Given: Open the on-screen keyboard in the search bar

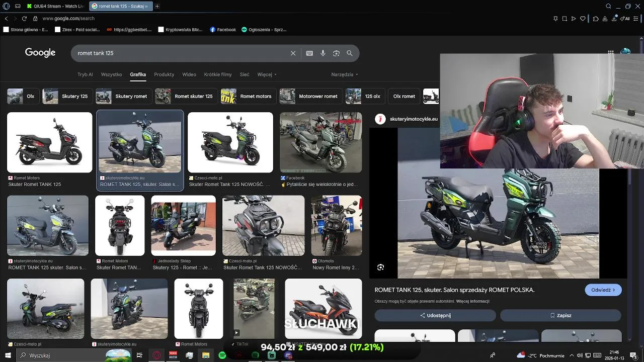Looking at the screenshot, I should coord(309,53).
